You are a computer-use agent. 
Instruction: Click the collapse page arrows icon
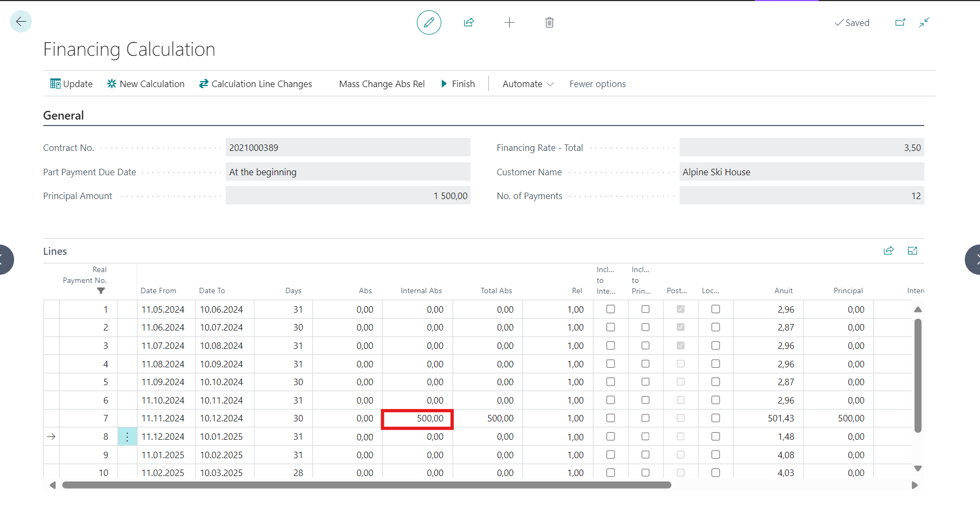coord(924,23)
